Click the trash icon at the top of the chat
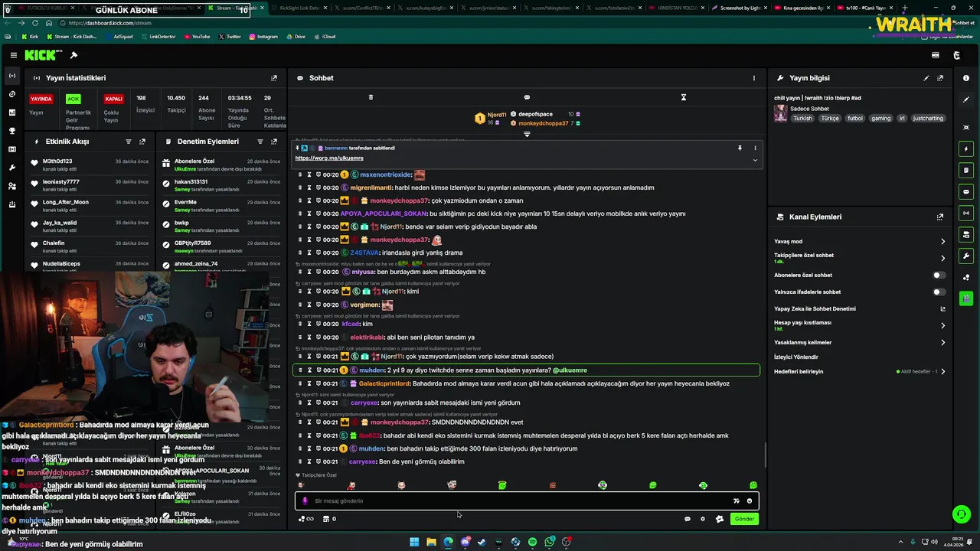Viewport: 980px width, 551px height. 371,97
